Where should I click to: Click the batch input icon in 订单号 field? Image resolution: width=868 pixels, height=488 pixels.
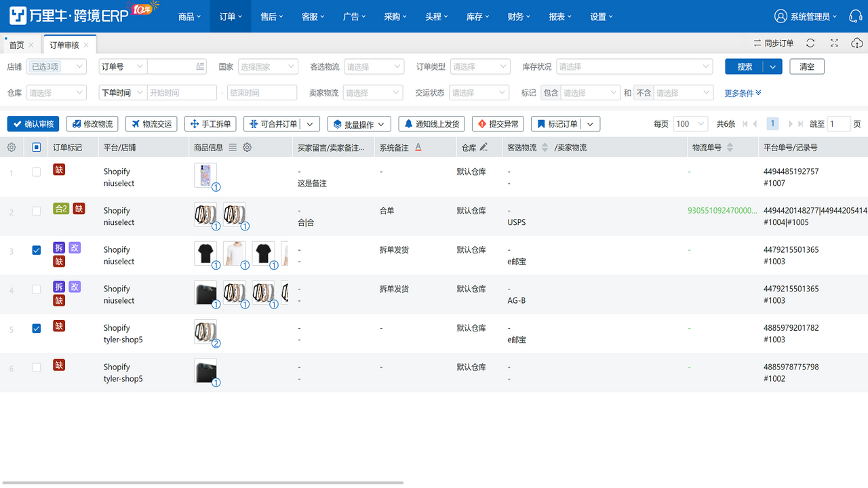(x=200, y=66)
